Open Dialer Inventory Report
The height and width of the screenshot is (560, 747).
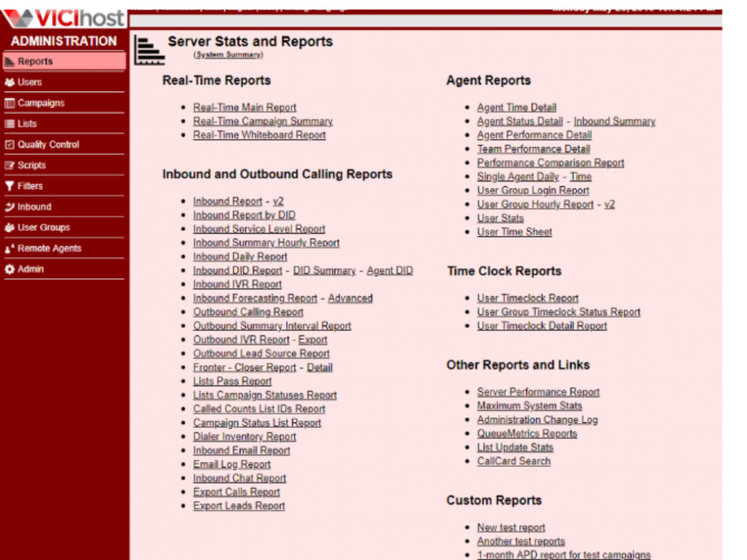point(244,437)
